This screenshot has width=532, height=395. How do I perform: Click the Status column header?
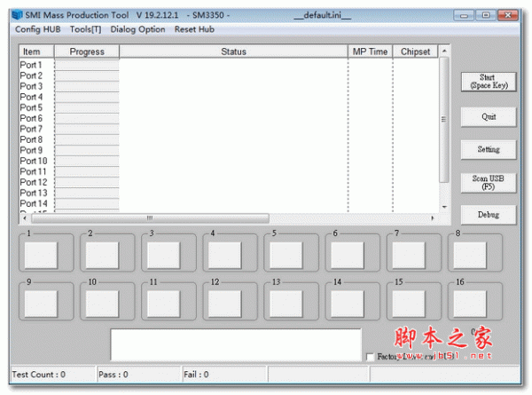(x=233, y=51)
